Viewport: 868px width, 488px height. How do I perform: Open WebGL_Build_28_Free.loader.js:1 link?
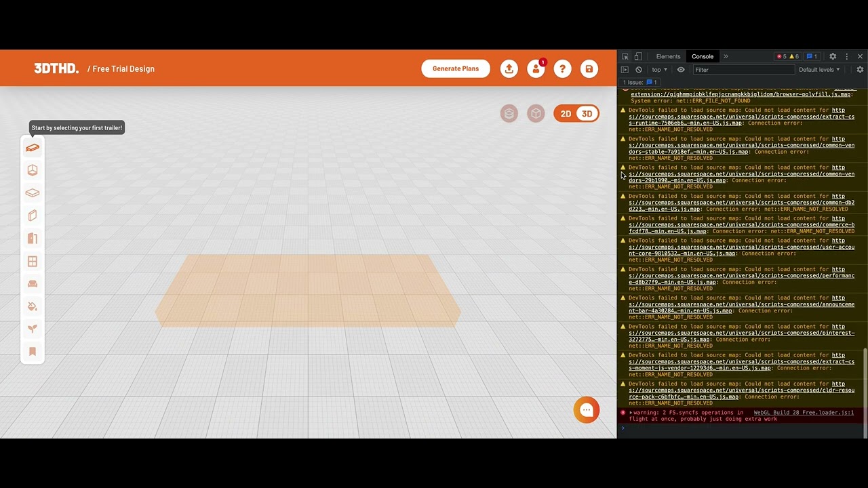coord(804,413)
